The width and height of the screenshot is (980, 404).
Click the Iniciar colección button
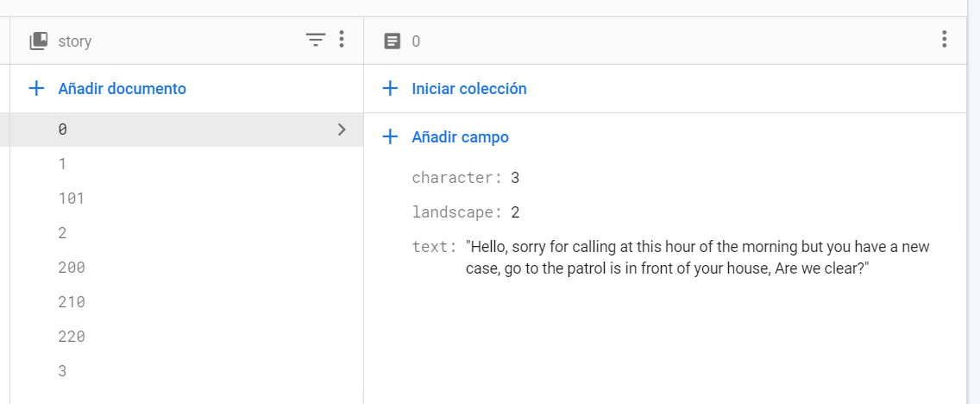pyautogui.click(x=468, y=88)
